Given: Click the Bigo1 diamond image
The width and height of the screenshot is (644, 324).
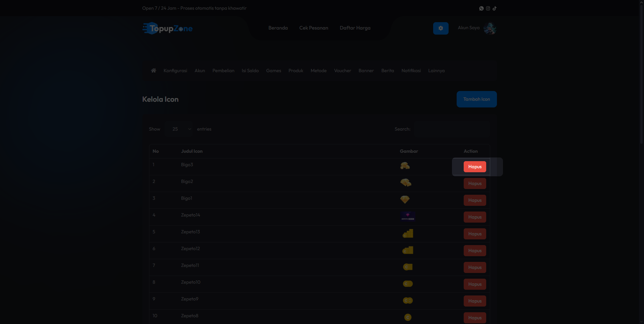Looking at the screenshot, I should click(405, 199).
